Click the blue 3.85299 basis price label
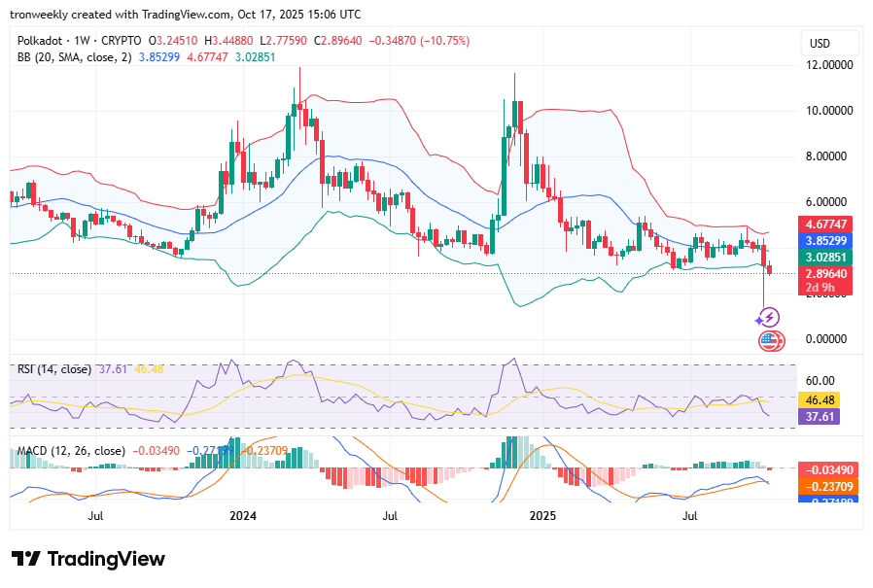 tap(827, 240)
